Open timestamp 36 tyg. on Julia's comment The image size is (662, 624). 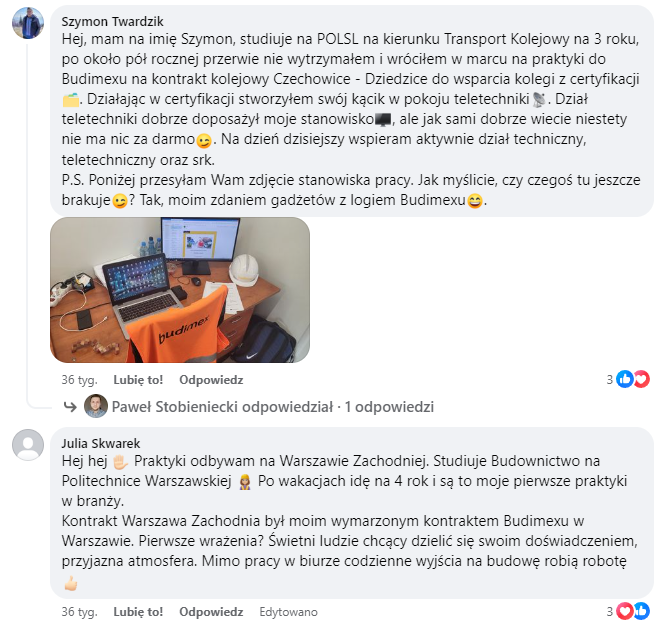[79, 612]
